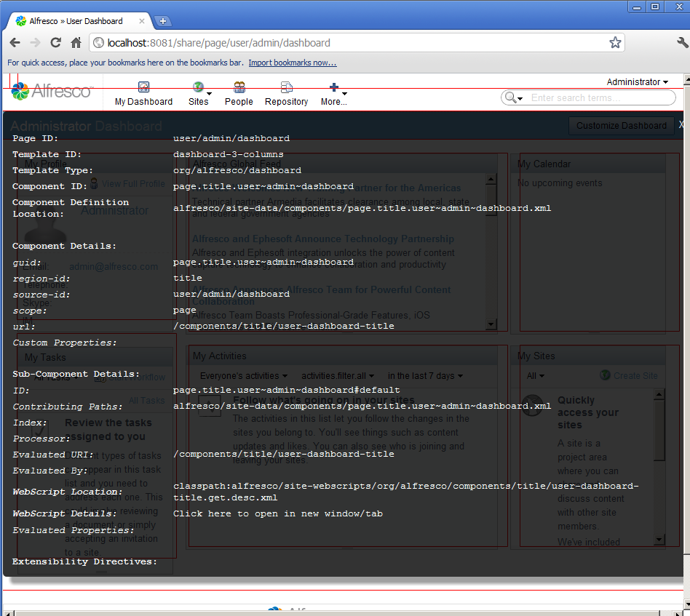Click 'Click here to open in new window/tab'
The height and width of the screenshot is (616, 690).
277,513
